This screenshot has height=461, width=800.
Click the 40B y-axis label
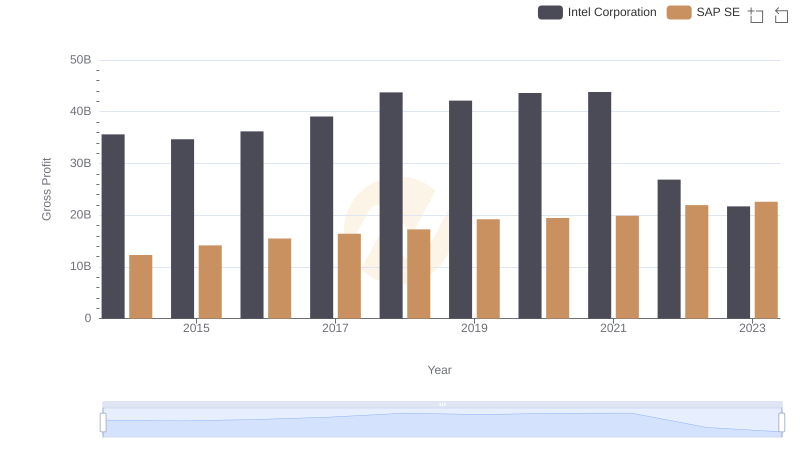(x=81, y=112)
